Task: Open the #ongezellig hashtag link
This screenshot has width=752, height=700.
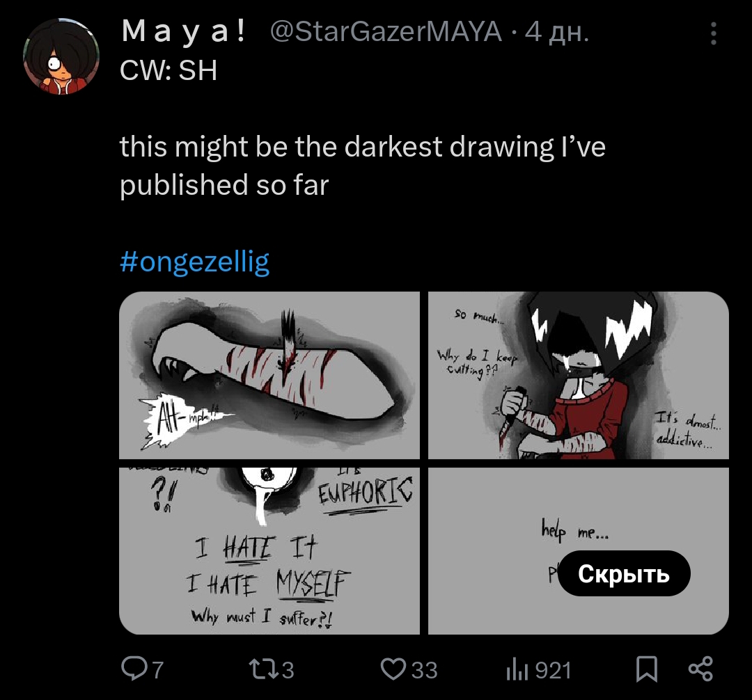Action: (x=194, y=262)
